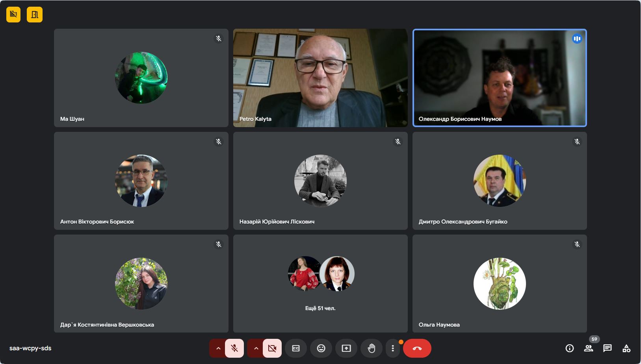Open the three-dot more options menu

393,348
